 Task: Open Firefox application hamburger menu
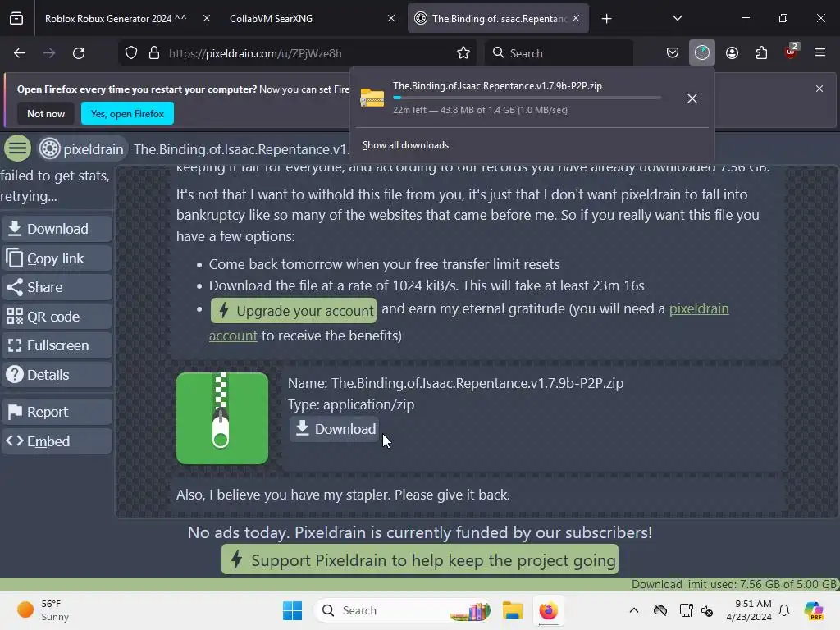coord(820,53)
